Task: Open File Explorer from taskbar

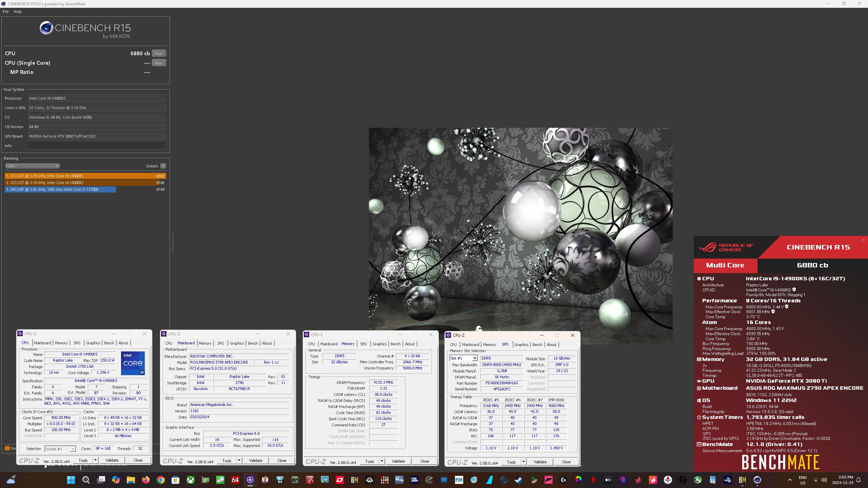Action: pos(131,480)
